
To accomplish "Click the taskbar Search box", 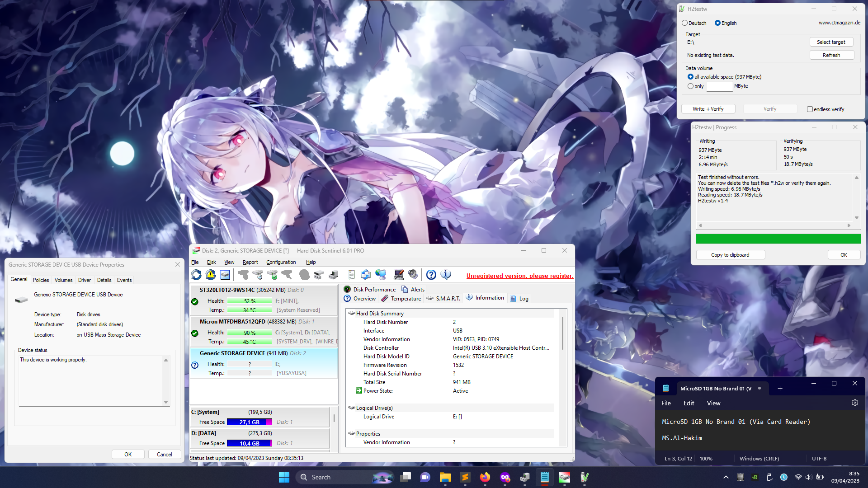I will coord(344,477).
